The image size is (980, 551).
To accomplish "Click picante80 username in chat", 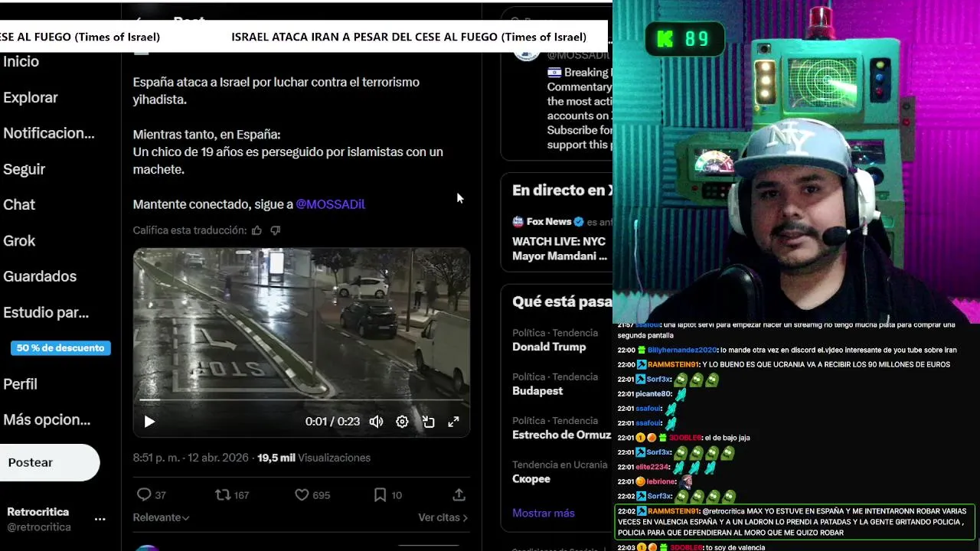I will 655,394.
